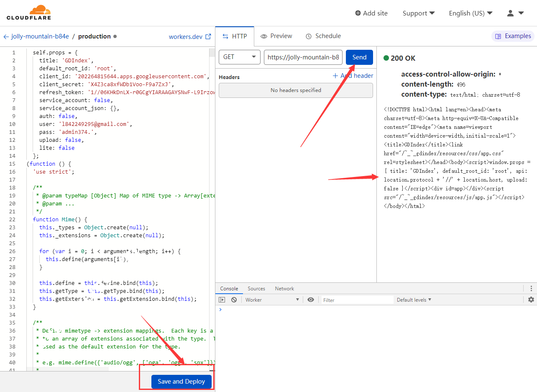The height and width of the screenshot is (392, 537).
Task: Expand the Default levels dropdown
Action: click(x=414, y=300)
